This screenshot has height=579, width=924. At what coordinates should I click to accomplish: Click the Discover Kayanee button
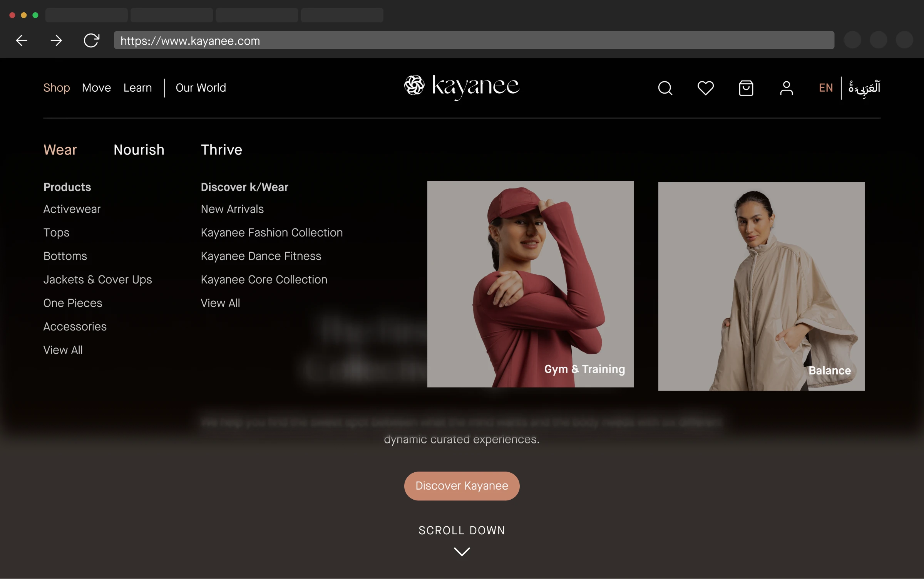click(462, 486)
